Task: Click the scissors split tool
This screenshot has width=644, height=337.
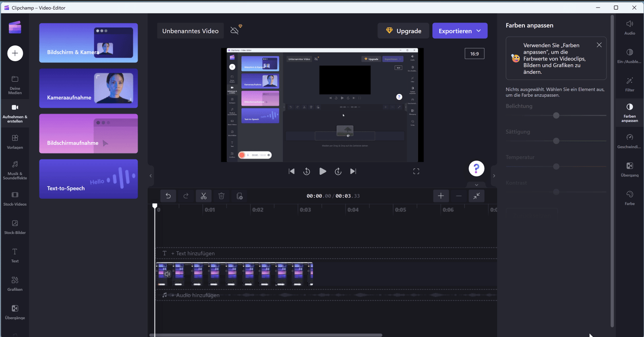Action: 204,196
